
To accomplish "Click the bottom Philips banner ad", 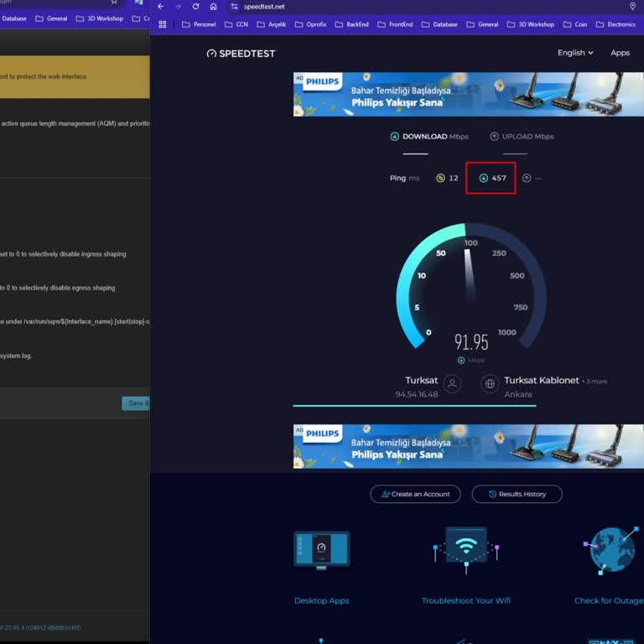I will (468, 446).
